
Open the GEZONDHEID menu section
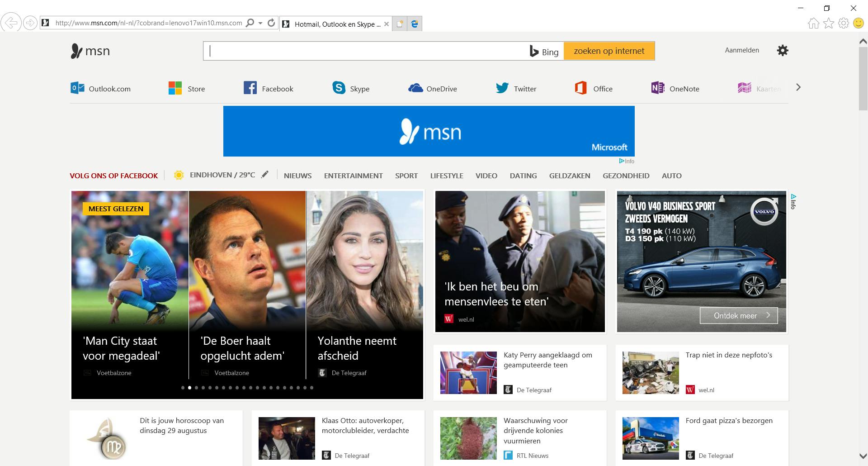tap(626, 176)
